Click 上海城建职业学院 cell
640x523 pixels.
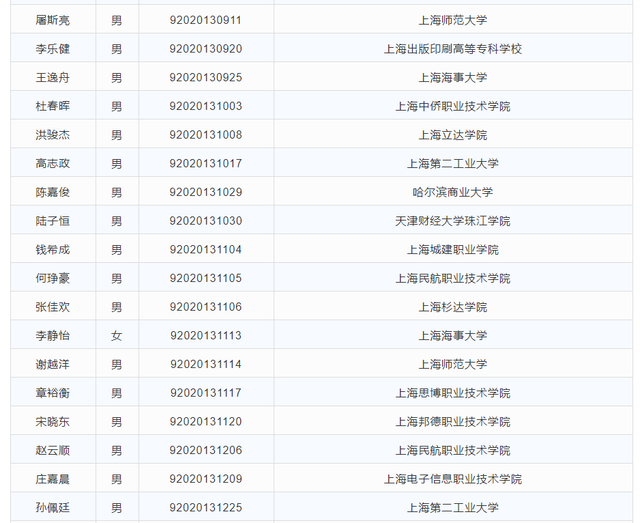453,249
